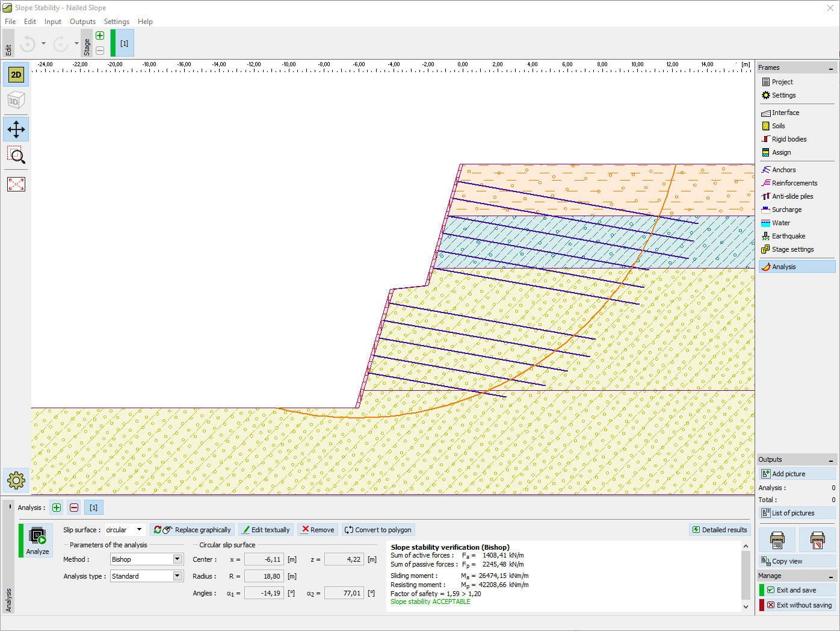Open the Input menu
The height and width of the screenshot is (631, 840).
click(x=52, y=21)
